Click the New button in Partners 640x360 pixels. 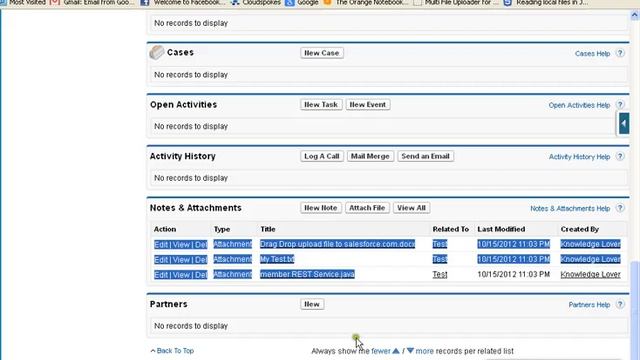312,304
